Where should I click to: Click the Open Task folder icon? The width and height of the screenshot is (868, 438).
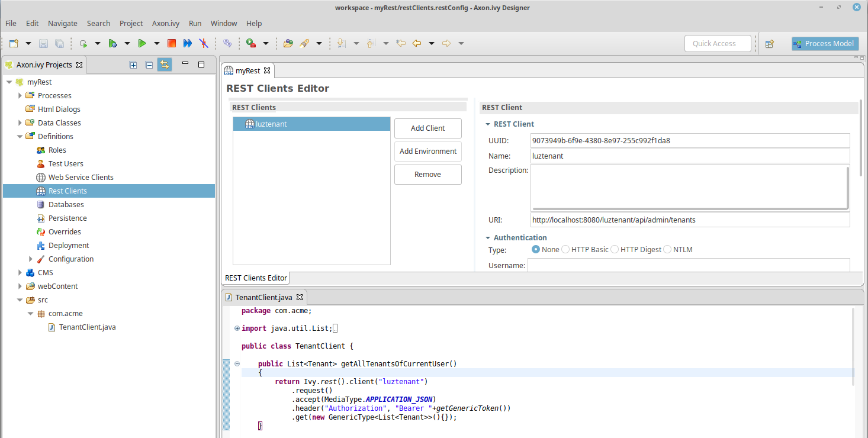tap(288, 43)
